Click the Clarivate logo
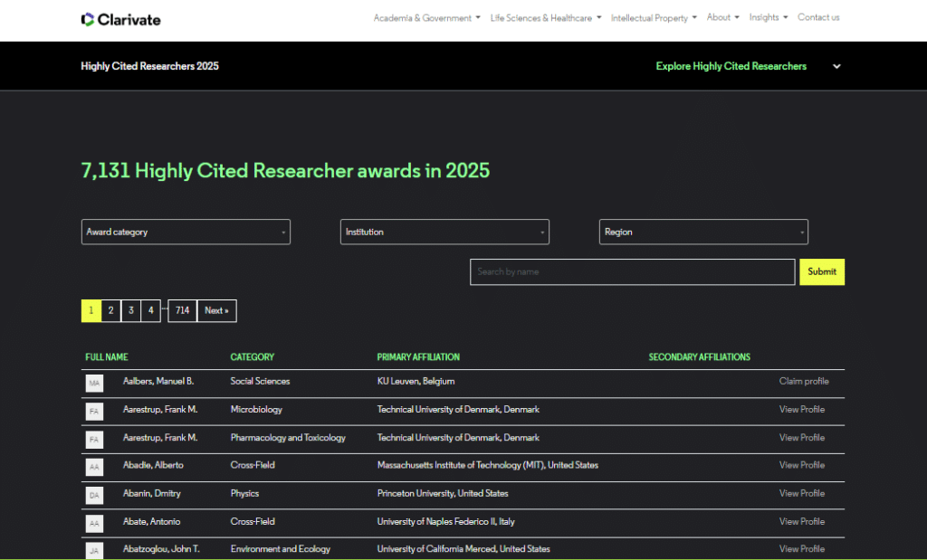The width and height of the screenshot is (927, 560). tap(120, 19)
